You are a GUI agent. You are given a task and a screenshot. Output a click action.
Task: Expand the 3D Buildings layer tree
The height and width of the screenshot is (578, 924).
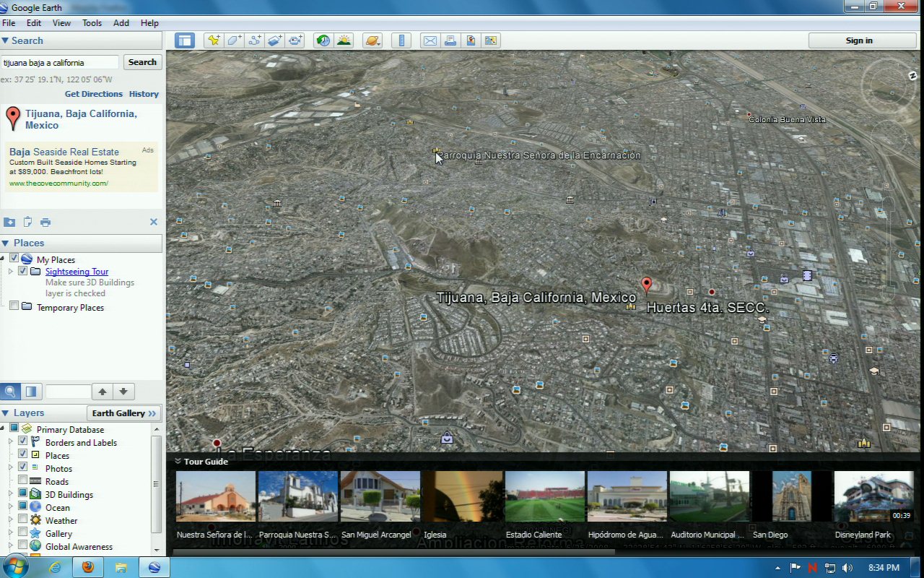11,494
